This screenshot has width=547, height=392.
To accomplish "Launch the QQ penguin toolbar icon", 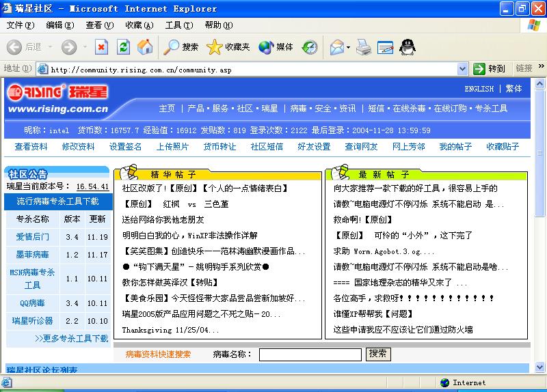I will coord(407,46).
